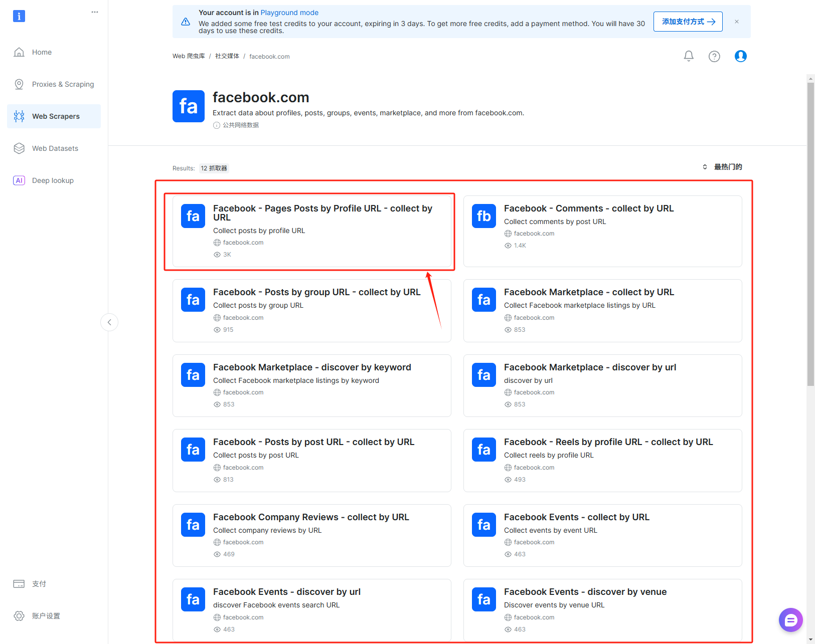Dismiss the Playground mode banner
The image size is (815, 644).
coord(737,22)
